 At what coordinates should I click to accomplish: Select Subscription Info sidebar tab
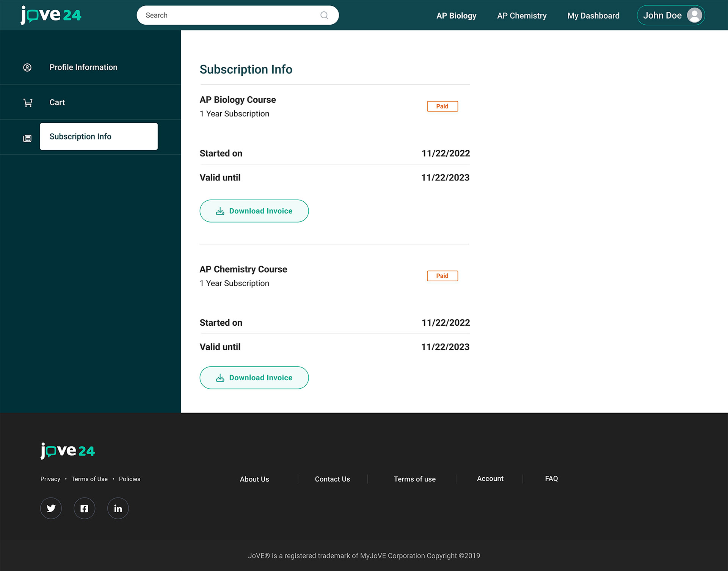tap(99, 136)
